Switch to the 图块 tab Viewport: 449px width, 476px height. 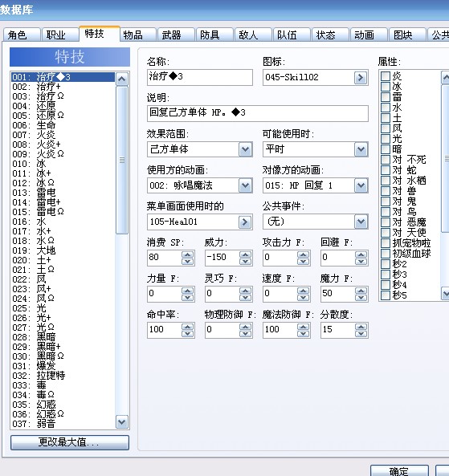(x=407, y=35)
